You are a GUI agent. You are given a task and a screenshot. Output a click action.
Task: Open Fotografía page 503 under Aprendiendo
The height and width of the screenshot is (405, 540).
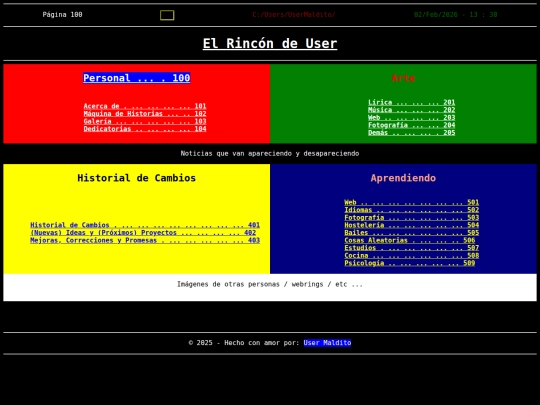click(x=412, y=218)
